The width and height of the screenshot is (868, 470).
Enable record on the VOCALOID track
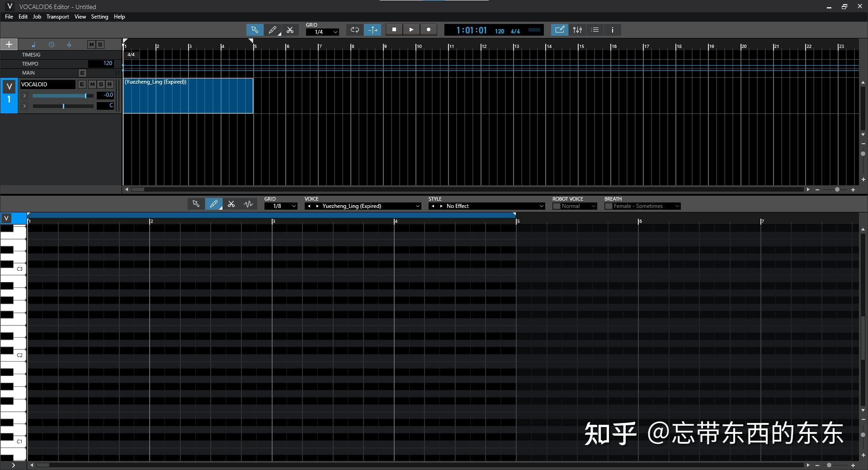[x=109, y=84]
